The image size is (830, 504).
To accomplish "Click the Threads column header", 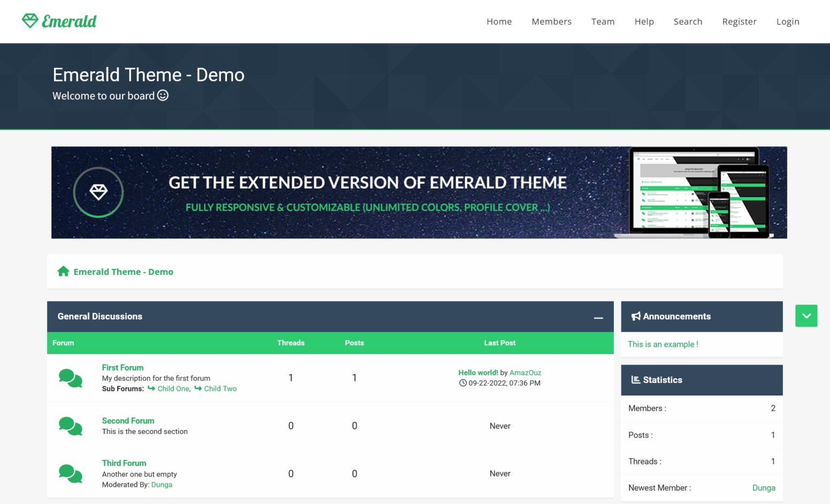I will (291, 343).
